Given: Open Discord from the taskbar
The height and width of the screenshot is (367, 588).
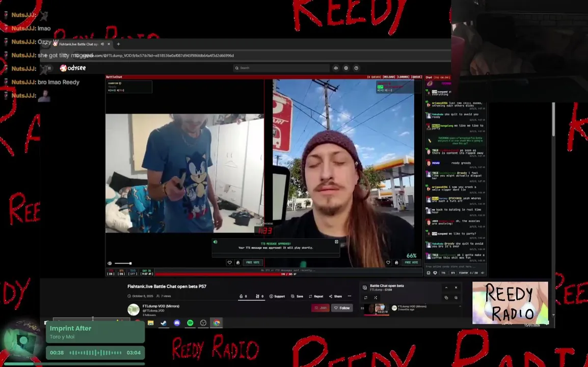Looking at the screenshot, I should 177,323.
